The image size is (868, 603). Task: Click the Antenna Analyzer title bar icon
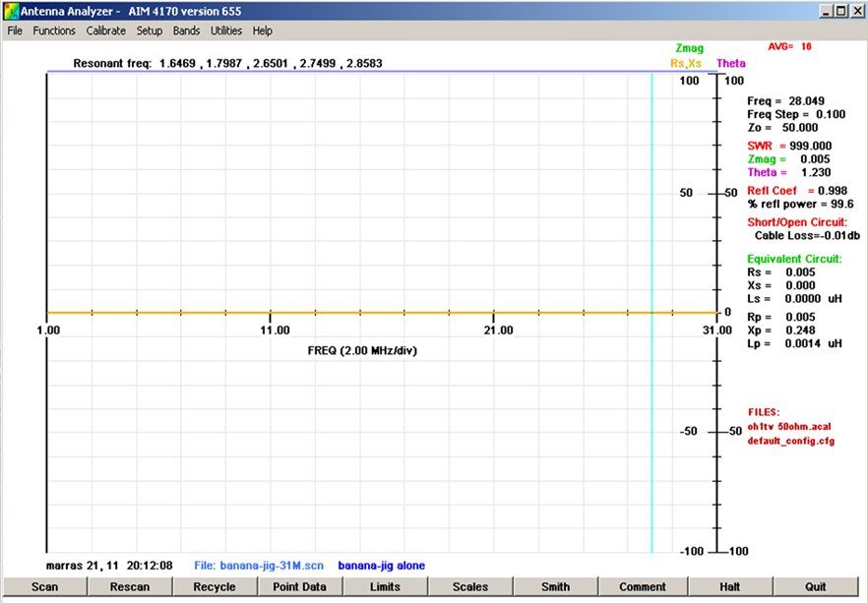[11, 11]
